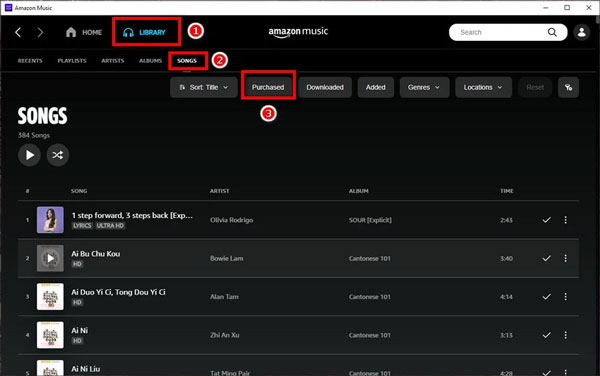Toggle the Downloaded filter
Viewport: 600px width, 376px height.
pos(325,87)
